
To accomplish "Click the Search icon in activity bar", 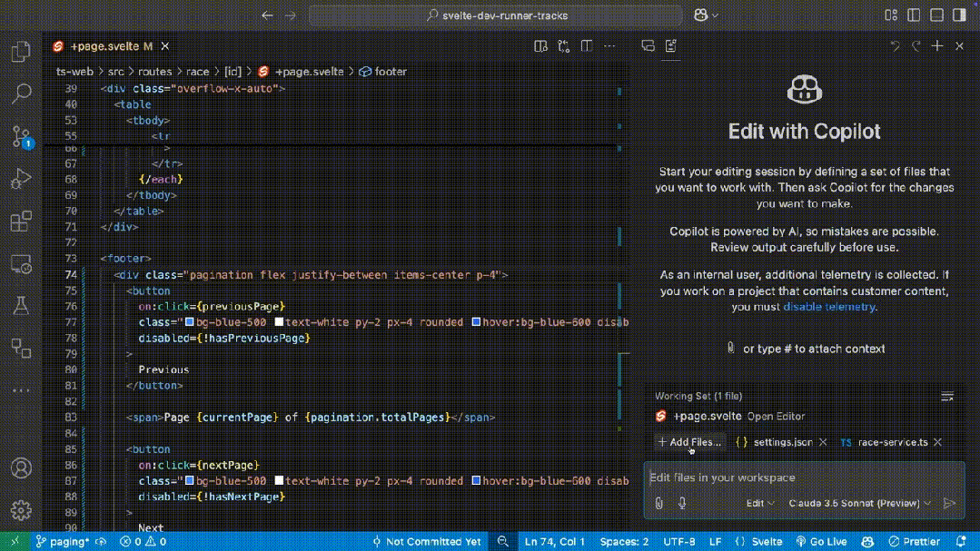I will click(x=22, y=93).
